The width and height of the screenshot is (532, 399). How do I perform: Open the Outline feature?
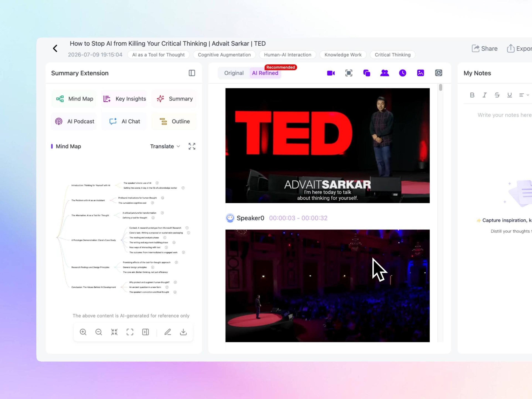coord(174,121)
